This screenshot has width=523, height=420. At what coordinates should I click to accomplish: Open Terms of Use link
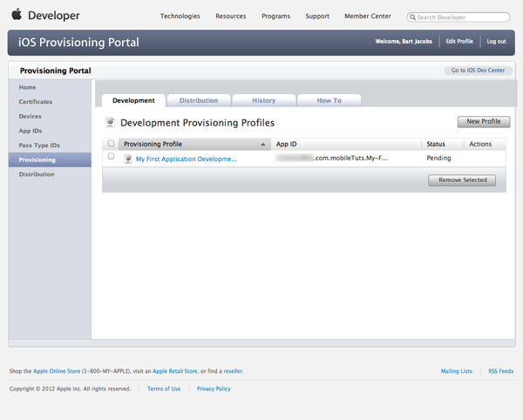pos(164,389)
